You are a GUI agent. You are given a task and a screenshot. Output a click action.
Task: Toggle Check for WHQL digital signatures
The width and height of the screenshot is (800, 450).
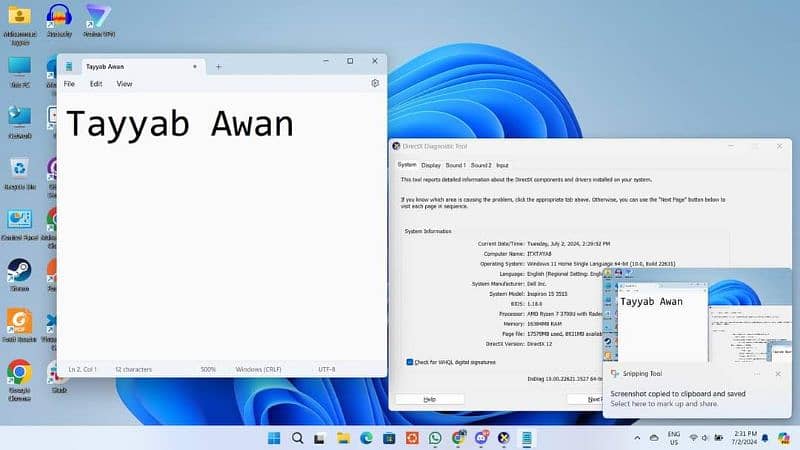tap(409, 362)
